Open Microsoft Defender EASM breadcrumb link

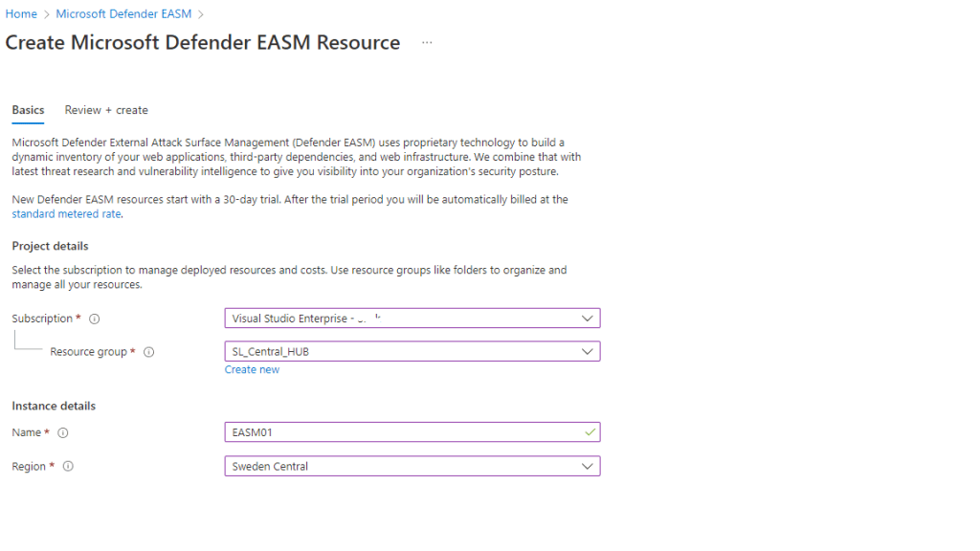tap(123, 14)
